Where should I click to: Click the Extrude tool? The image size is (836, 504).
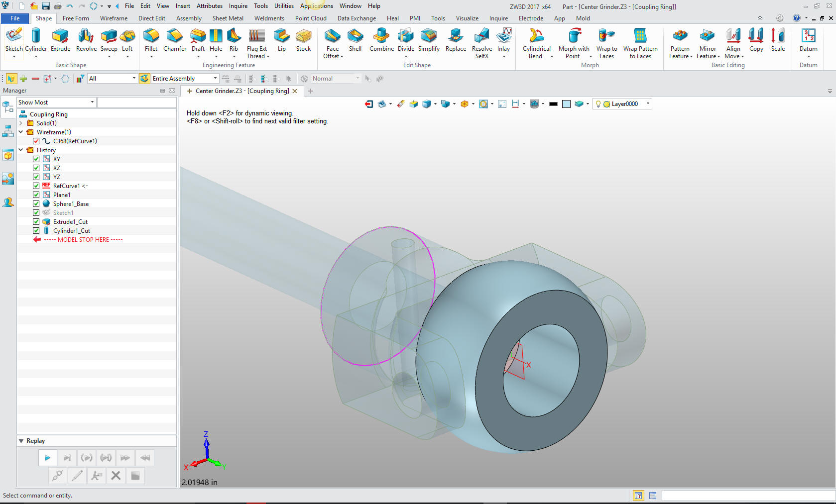pos(60,40)
